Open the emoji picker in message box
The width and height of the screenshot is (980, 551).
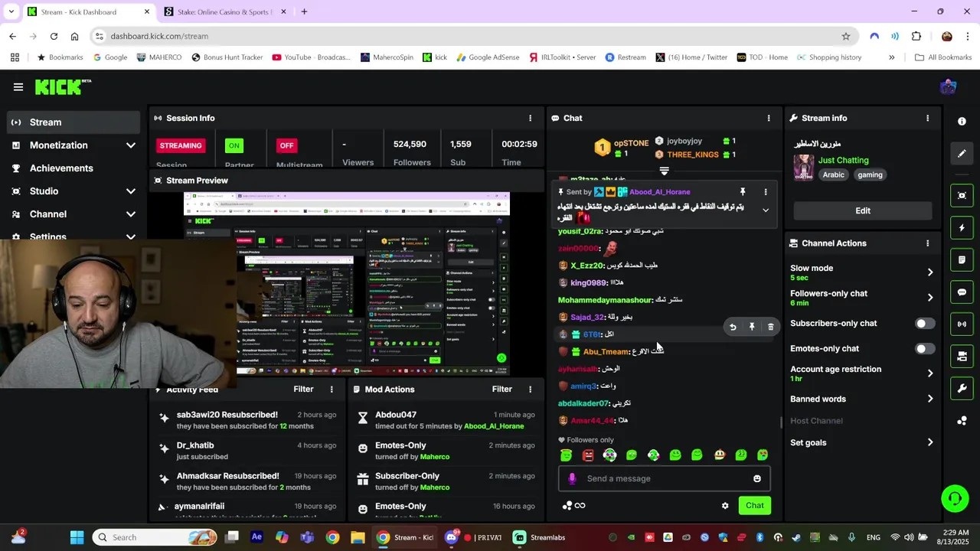[x=757, y=478]
